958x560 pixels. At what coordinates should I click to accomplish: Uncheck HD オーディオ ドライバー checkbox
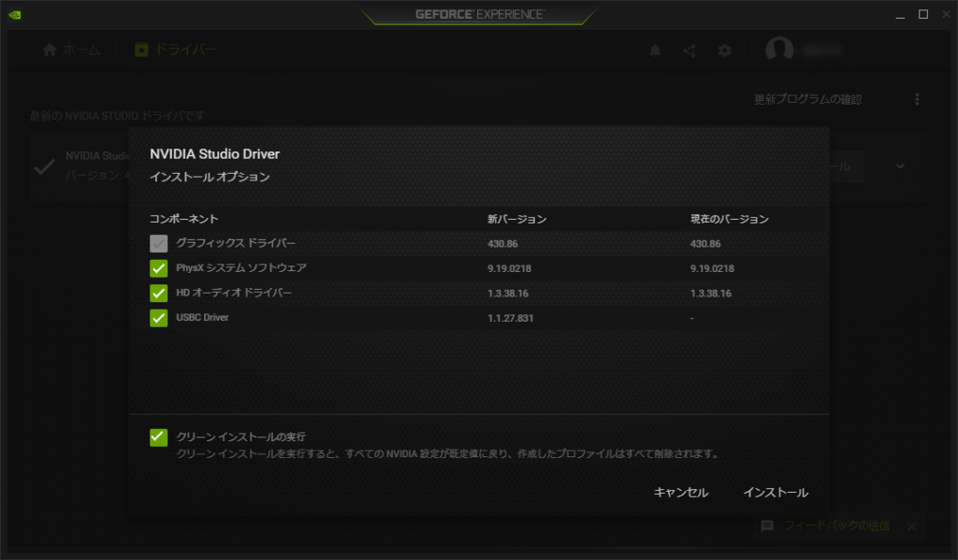pyautogui.click(x=158, y=294)
